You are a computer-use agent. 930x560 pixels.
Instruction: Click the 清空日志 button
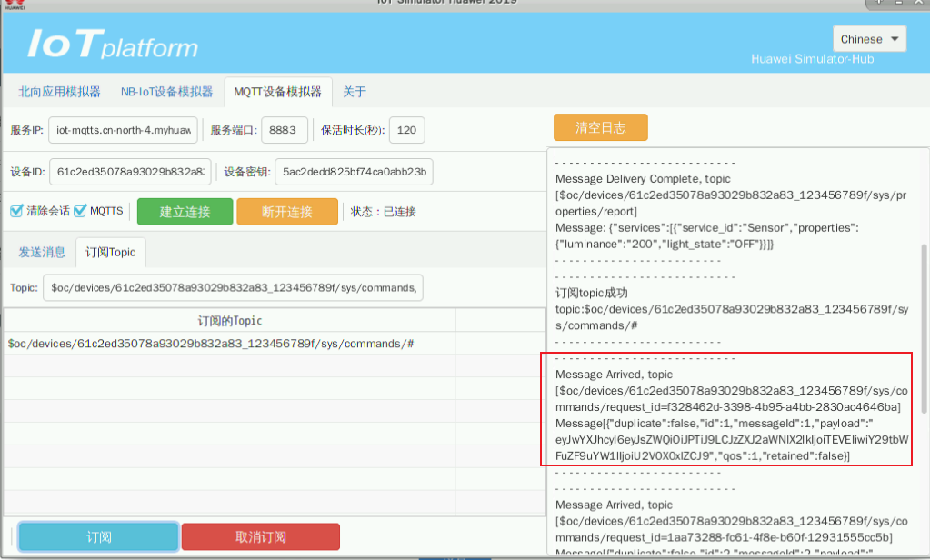pyautogui.click(x=600, y=127)
